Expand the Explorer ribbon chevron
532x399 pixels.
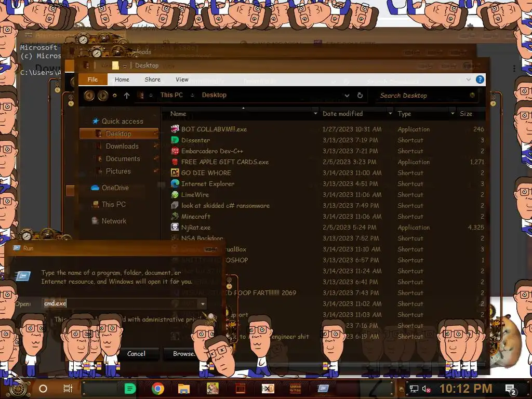[468, 79]
